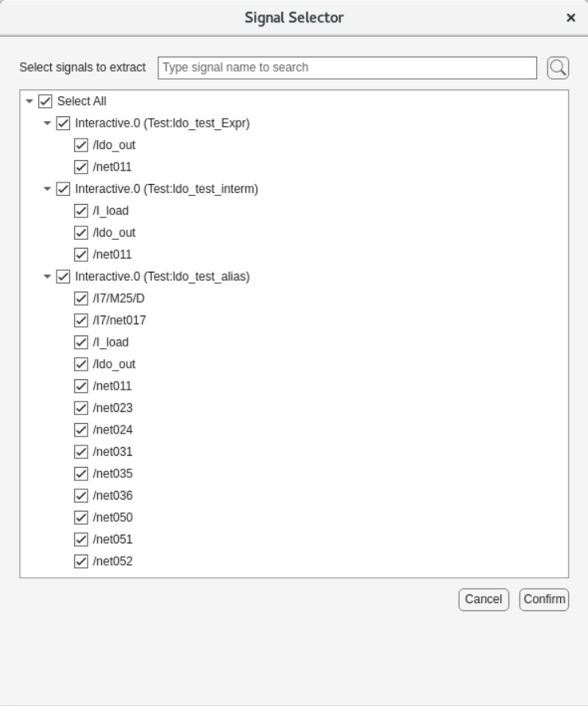This screenshot has height=706, width=588.
Task: Toggle the ldo_test_Expr group checkbox
Action: (63, 124)
